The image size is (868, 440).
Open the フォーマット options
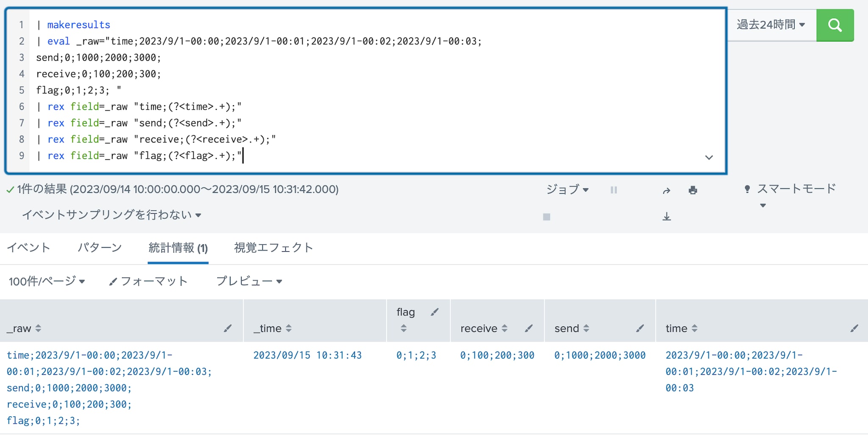(x=148, y=281)
